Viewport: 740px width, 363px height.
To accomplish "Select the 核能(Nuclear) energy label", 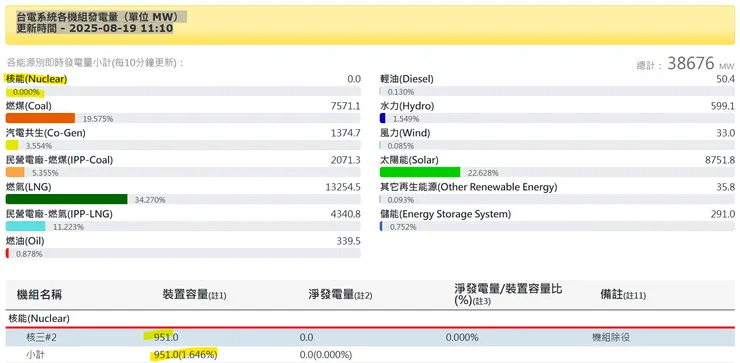I will tap(36, 79).
